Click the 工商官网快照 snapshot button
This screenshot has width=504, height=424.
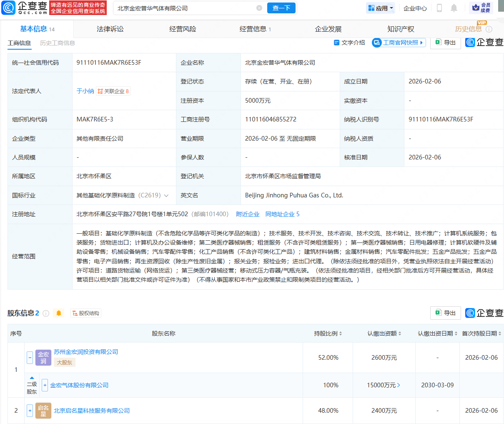tap(398, 43)
